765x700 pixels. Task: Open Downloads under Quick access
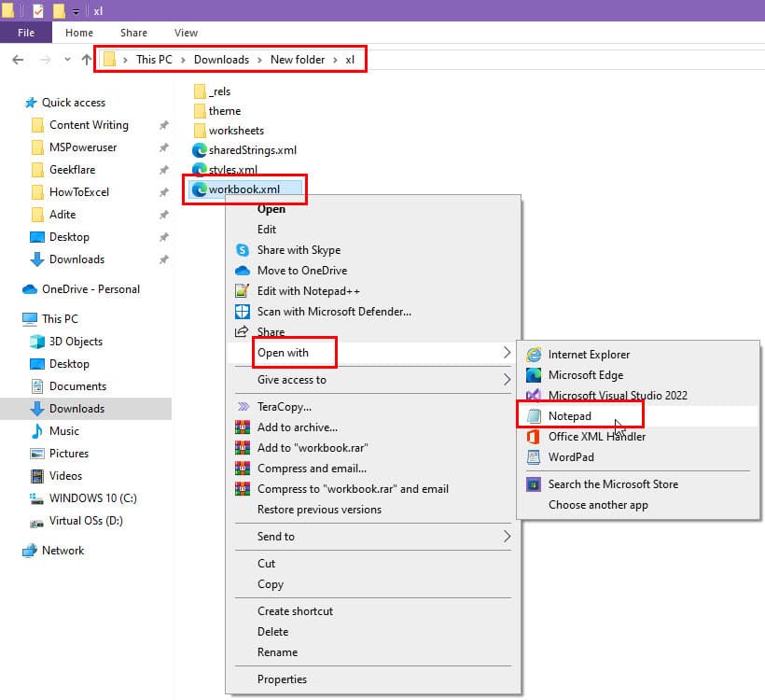point(76,259)
